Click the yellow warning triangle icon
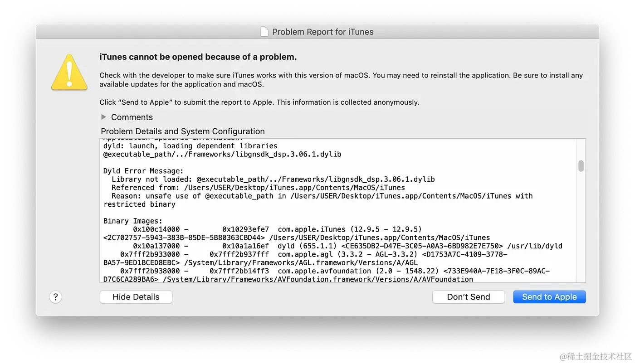The width and height of the screenshot is (635, 364). [69, 72]
